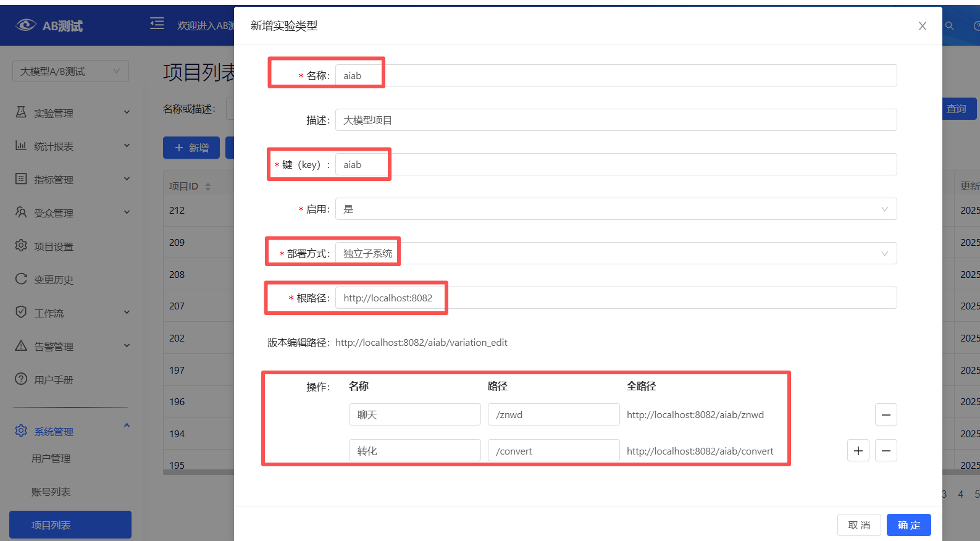Close the 新增实验类型 dialog
The height and width of the screenshot is (541, 980).
tap(922, 26)
